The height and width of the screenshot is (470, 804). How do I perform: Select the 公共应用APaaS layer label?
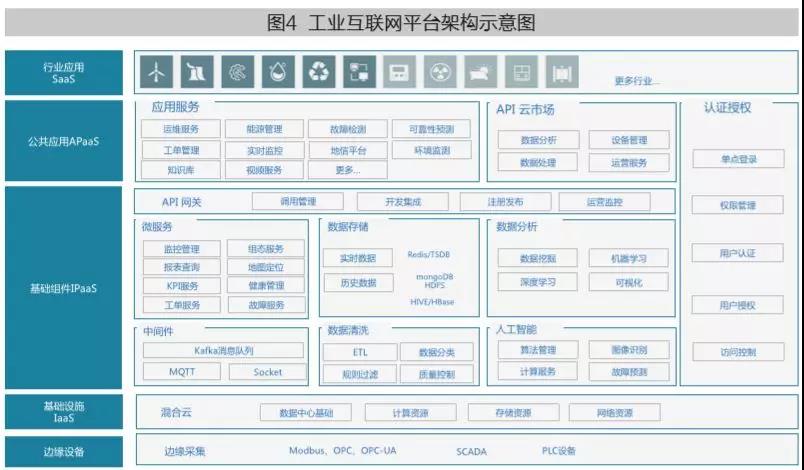tap(64, 141)
